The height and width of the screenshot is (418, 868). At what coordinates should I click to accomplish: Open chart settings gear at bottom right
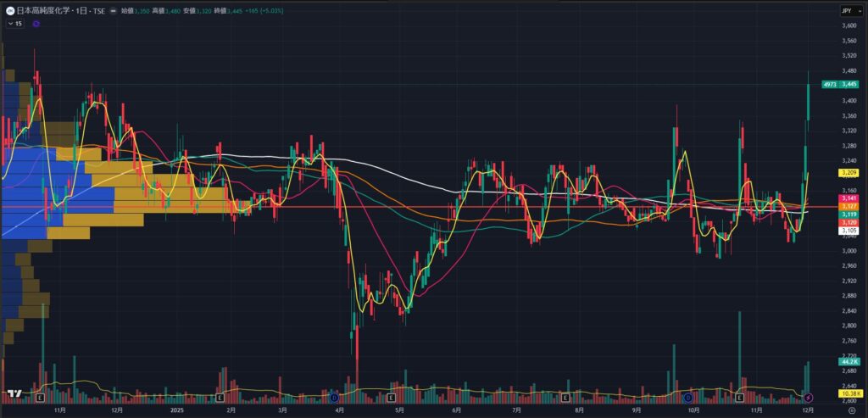(x=850, y=409)
